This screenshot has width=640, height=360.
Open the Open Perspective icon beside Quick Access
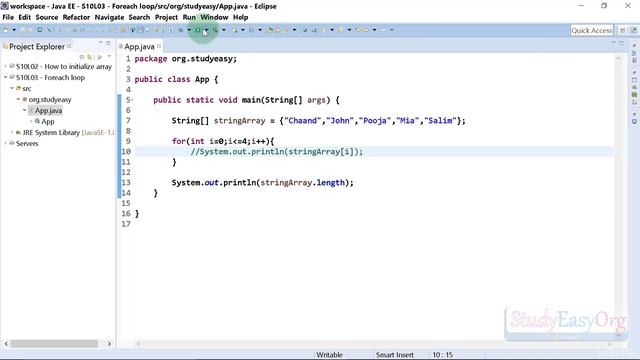pos(623,30)
